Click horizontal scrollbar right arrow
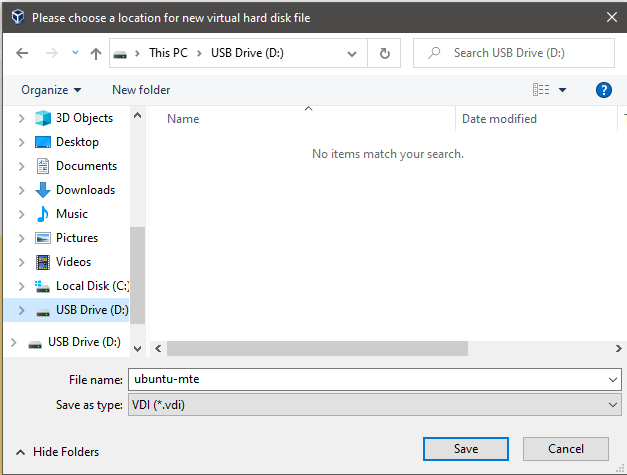 pos(618,349)
